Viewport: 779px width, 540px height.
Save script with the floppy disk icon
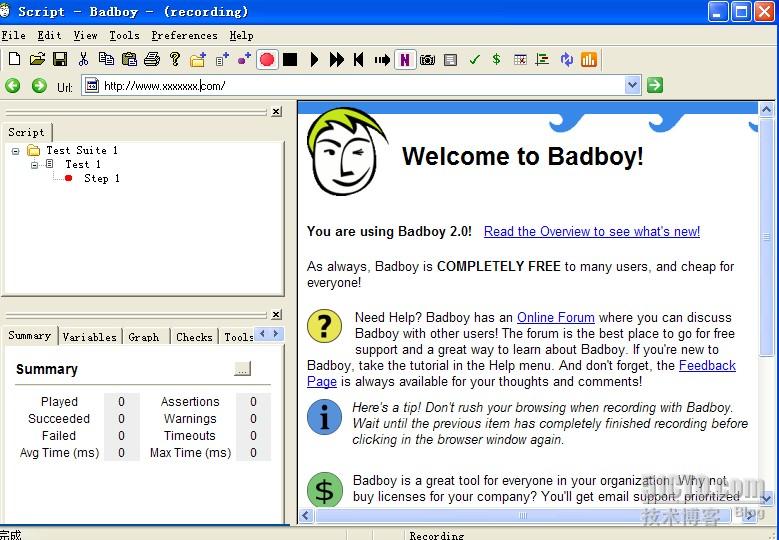[x=60, y=60]
